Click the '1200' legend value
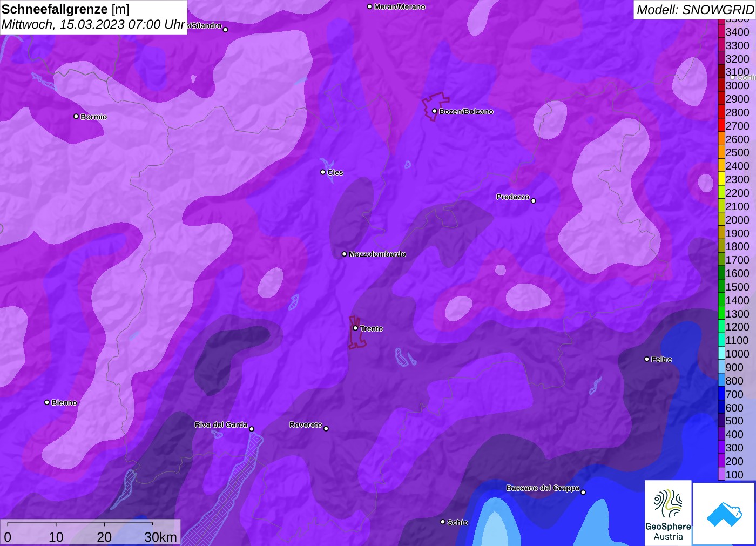Viewport: 756px width, 546px height. 738,327
